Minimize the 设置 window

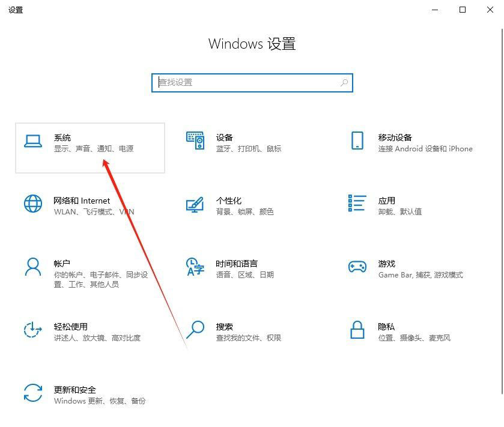435,10
